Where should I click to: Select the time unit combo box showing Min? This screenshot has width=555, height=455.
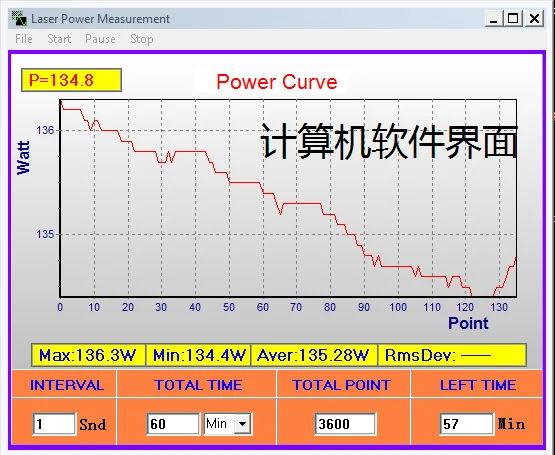pos(228,423)
